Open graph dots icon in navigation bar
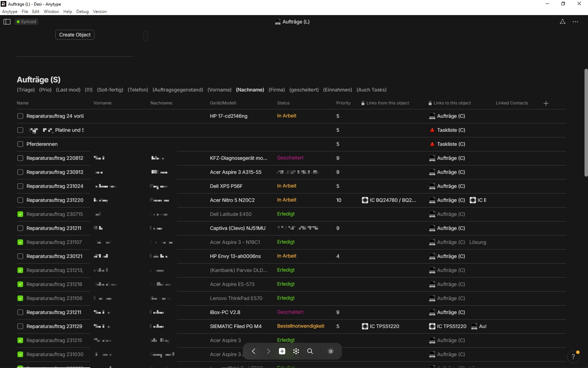 [296, 351]
